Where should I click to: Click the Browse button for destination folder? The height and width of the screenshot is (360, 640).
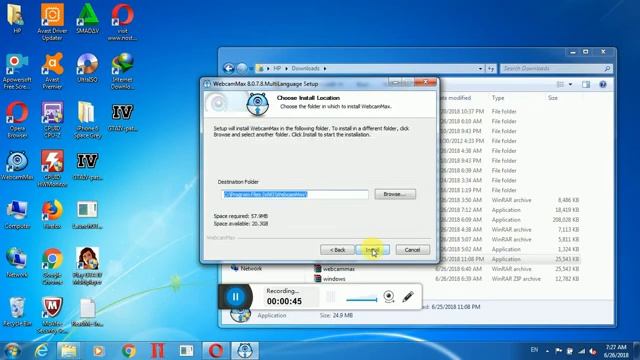[x=395, y=194]
